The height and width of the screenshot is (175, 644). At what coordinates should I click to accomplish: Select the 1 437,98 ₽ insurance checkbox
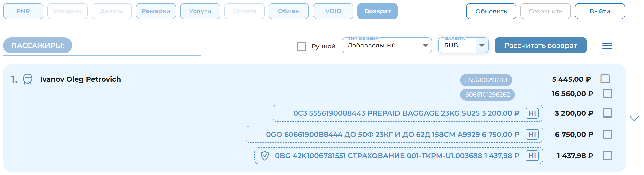coord(607,155)
